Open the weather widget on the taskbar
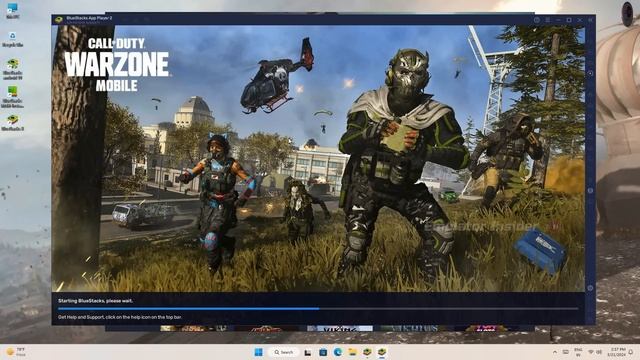Viewport: 640px width, 360px height. click(x=16, y=352)
